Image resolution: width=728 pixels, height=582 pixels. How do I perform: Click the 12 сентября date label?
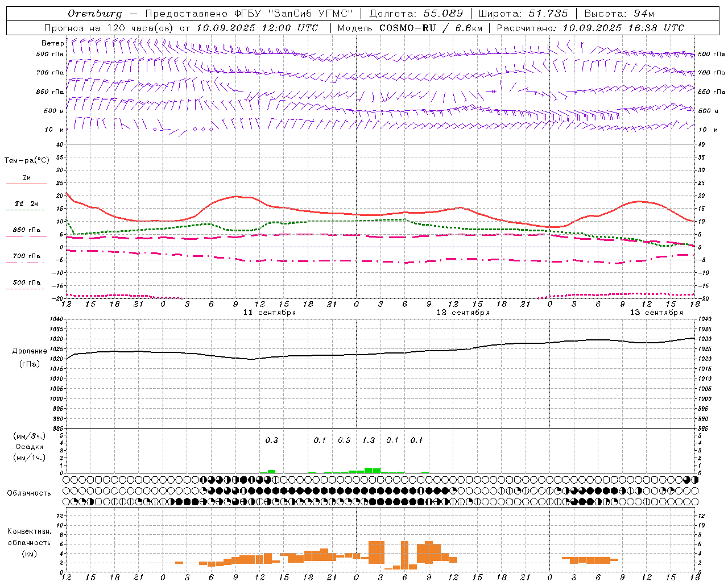pos(463,313)
